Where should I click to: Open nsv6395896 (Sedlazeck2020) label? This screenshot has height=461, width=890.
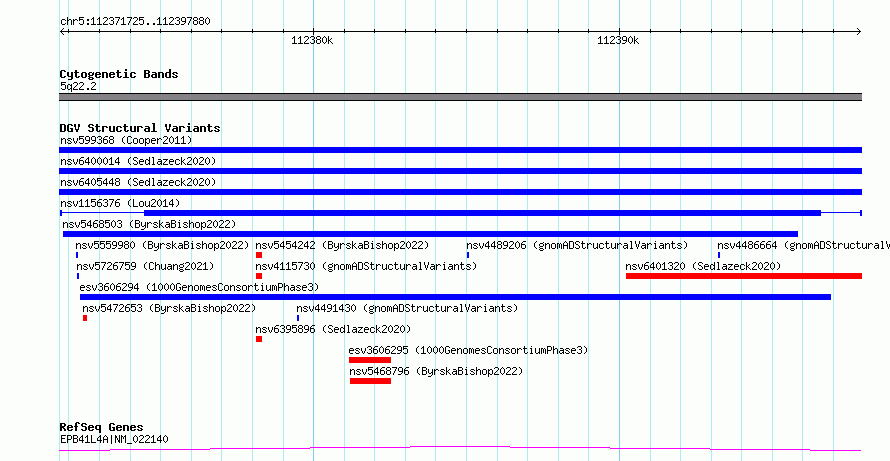pos(333,329)
